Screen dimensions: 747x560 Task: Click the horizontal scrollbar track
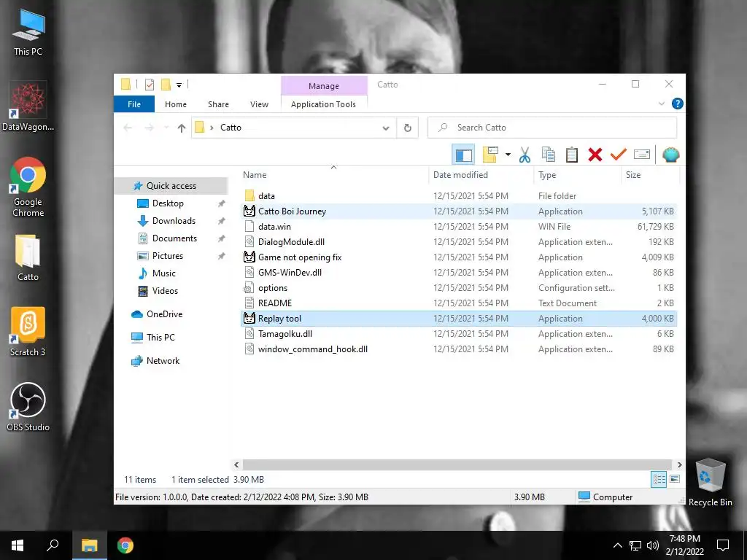[x=458, y=464]
